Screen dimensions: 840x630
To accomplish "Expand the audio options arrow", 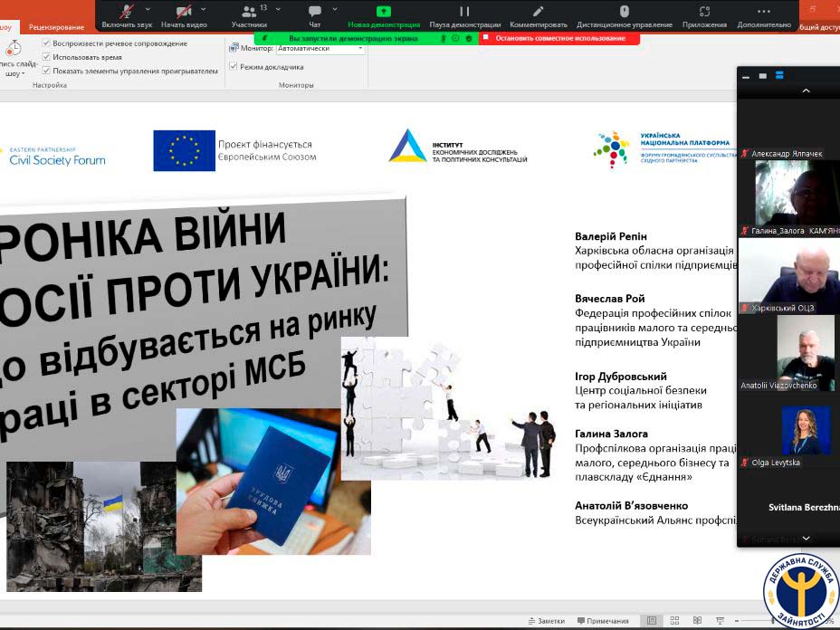I will pos(148,9).
